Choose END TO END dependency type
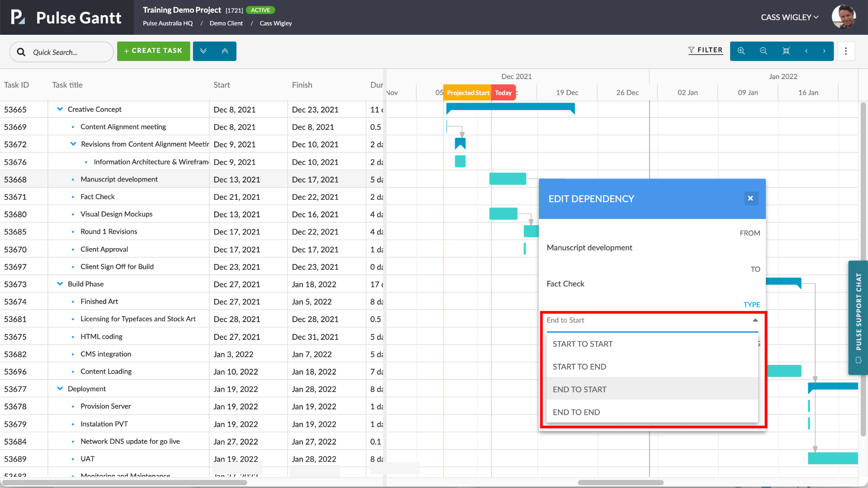Screen dimensions: 868x488 pyautogui.click(x=576, y=412)
